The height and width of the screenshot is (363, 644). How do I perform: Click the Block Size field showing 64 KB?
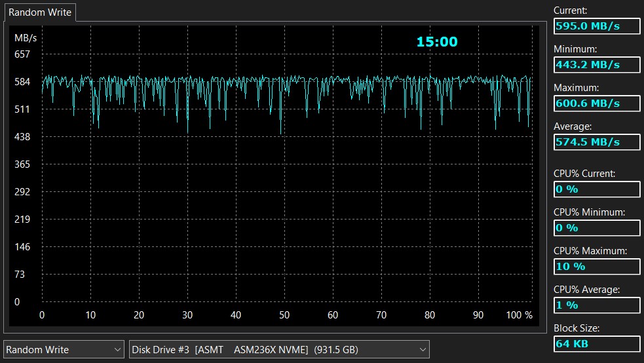tap(596, 344)
